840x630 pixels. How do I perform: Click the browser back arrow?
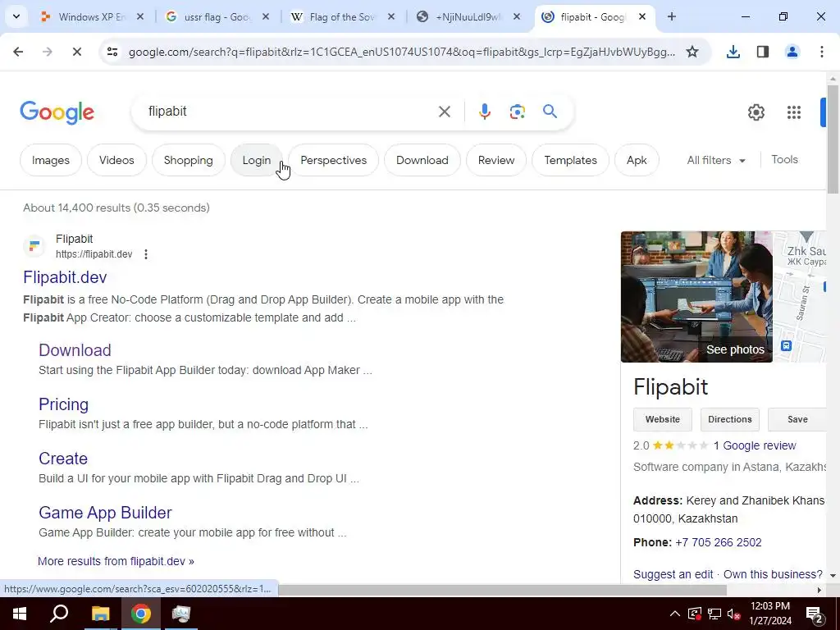[x=18, y=52]
